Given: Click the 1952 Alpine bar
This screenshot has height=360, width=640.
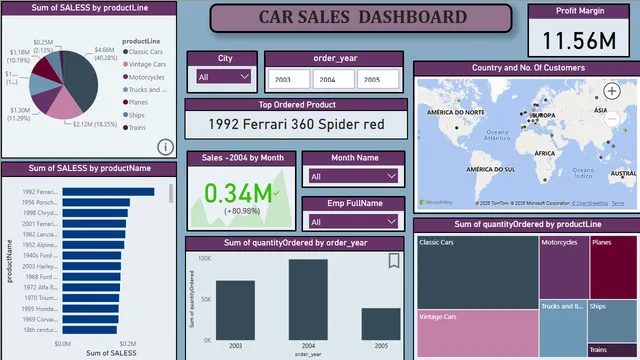Looking at the screenshot, I should (x=93, y=245).
